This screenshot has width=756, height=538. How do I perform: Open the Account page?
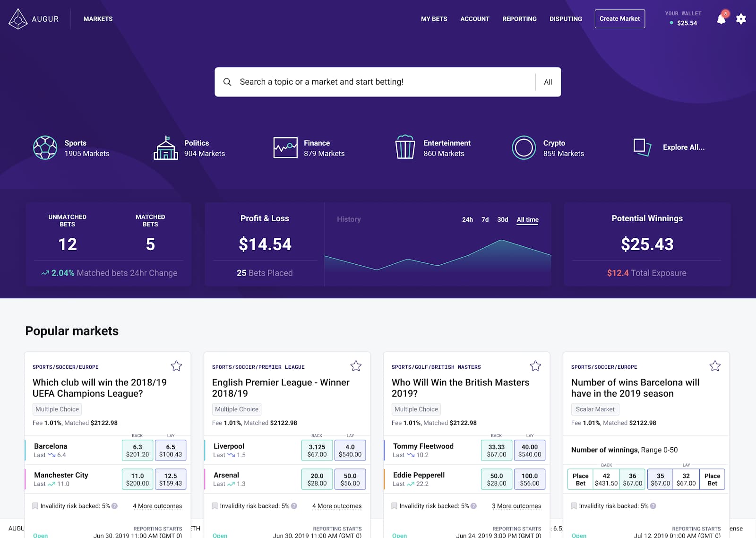(475, 19)
